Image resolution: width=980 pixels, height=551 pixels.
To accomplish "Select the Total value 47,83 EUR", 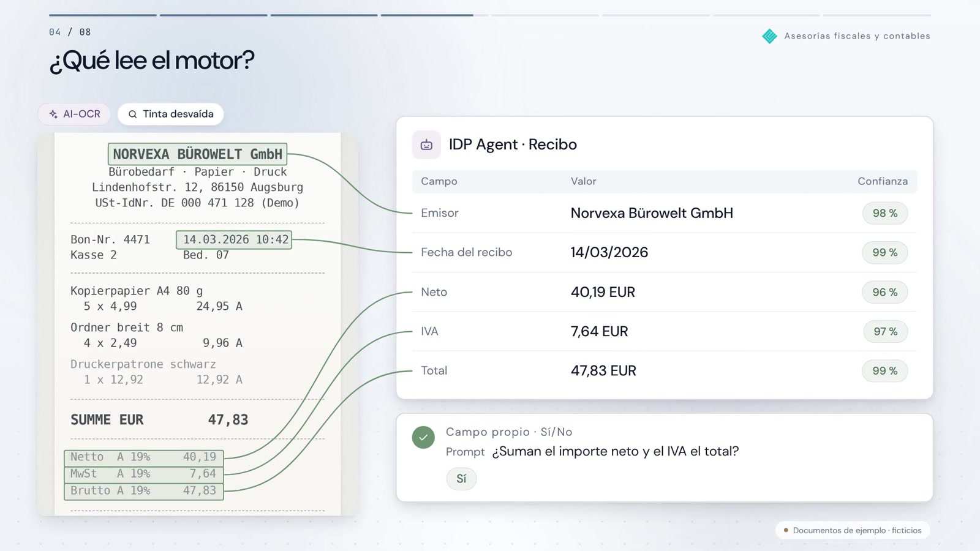I will click(x=603, y=370).
